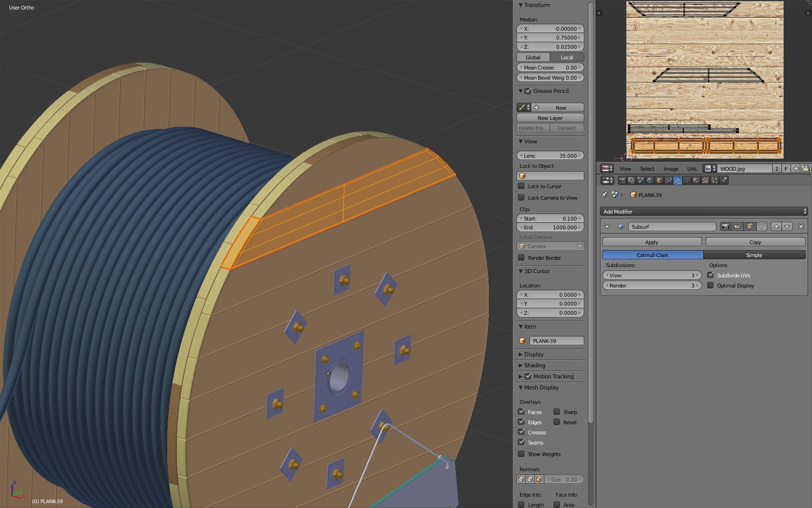Click the New Layer button
The width and height of the screenshot is (812, 508).
550,118
